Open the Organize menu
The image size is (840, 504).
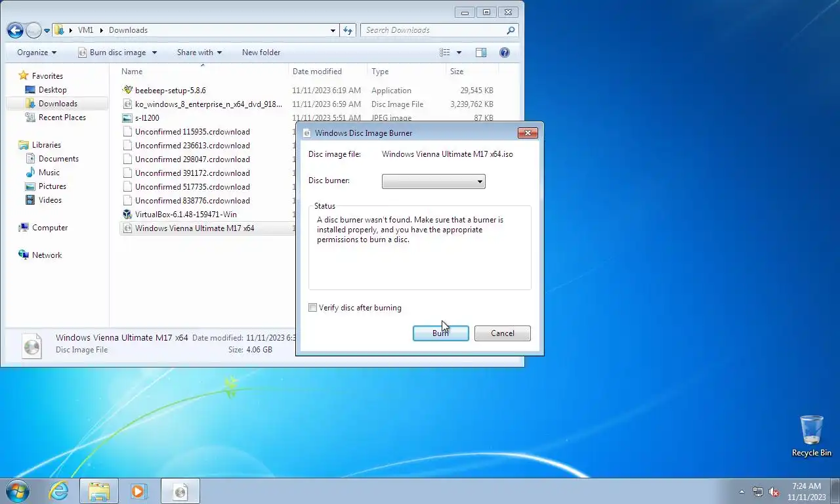(x=37, y=52)
